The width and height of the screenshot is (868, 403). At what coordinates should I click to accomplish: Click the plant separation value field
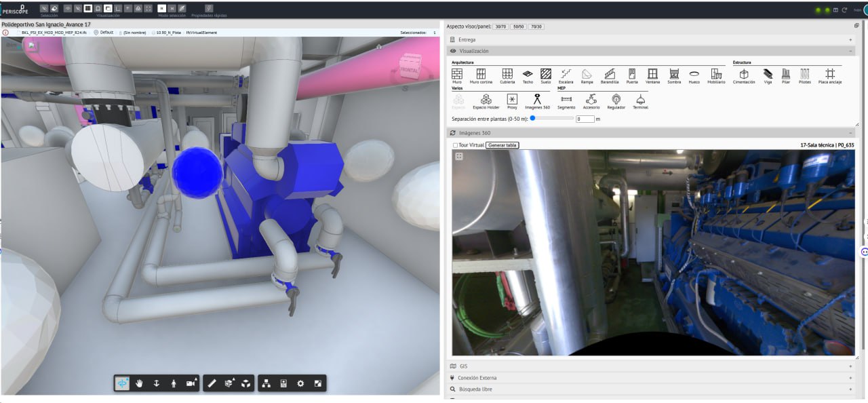tap(585, 119)
